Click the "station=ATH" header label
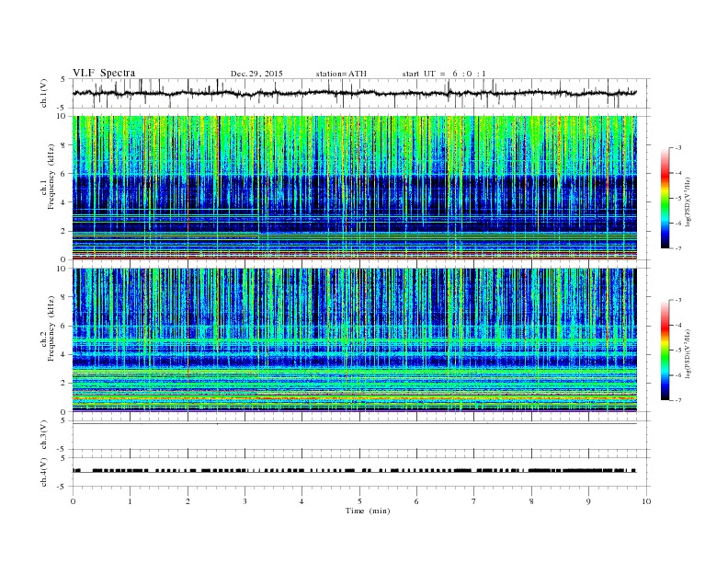This screenshot has width=728, height=563. click(x=341, y=74)
